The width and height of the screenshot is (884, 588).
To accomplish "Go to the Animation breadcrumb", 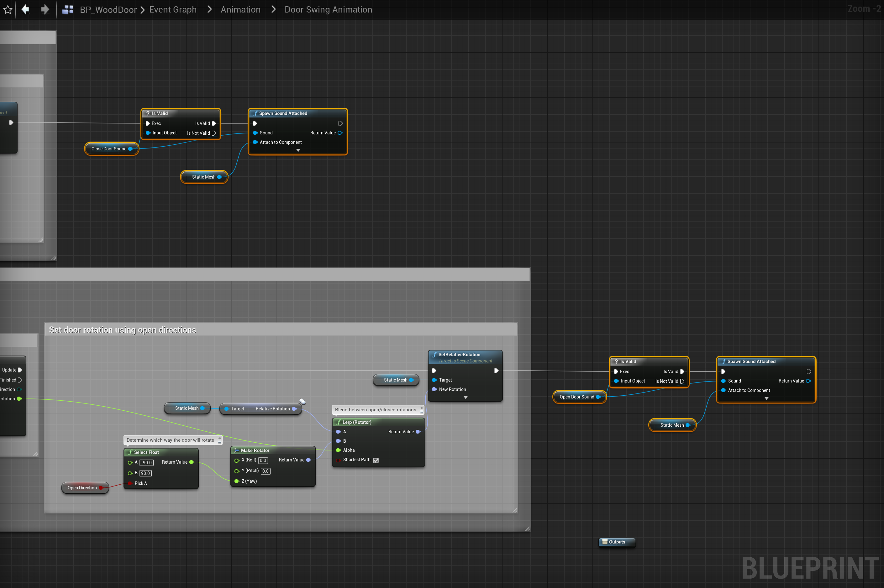I will (x=240, y=9).
